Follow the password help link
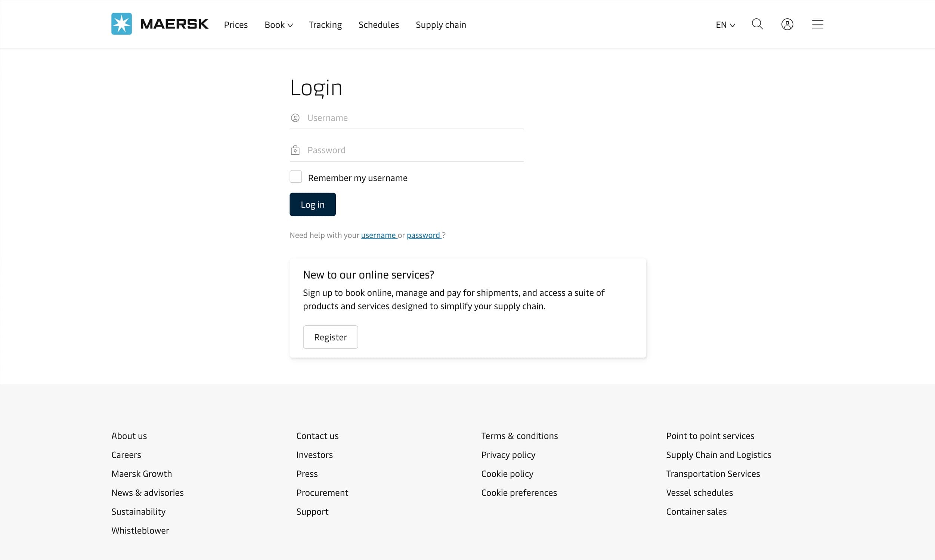The height and width of the screenshot is (560, 935). (423, 235)
